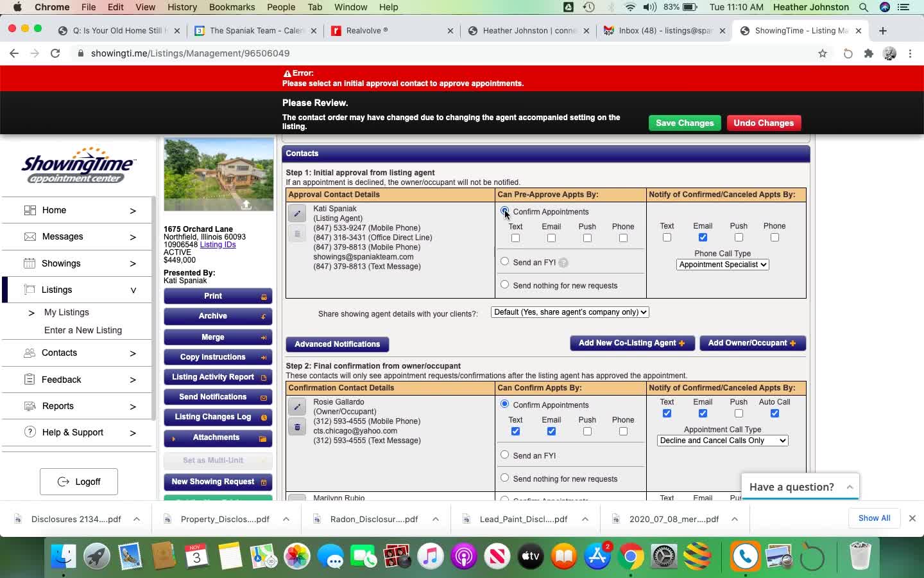Uncheck Email confirm box for Rosie Gallardo
This screenshot has width=924, height=578.
click(551, 432)
